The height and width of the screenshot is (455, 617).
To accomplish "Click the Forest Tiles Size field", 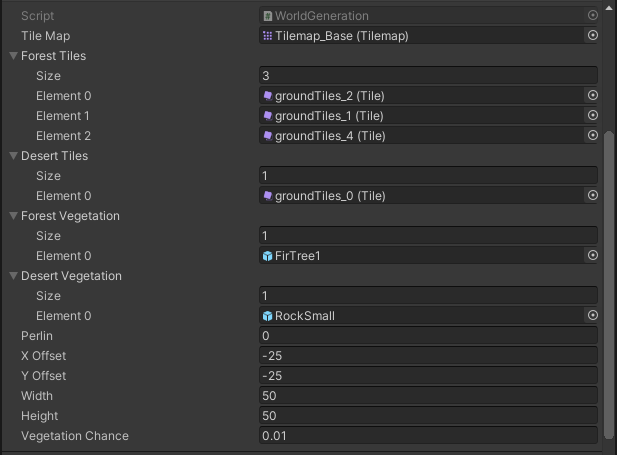I will click(x=428, y=76).
